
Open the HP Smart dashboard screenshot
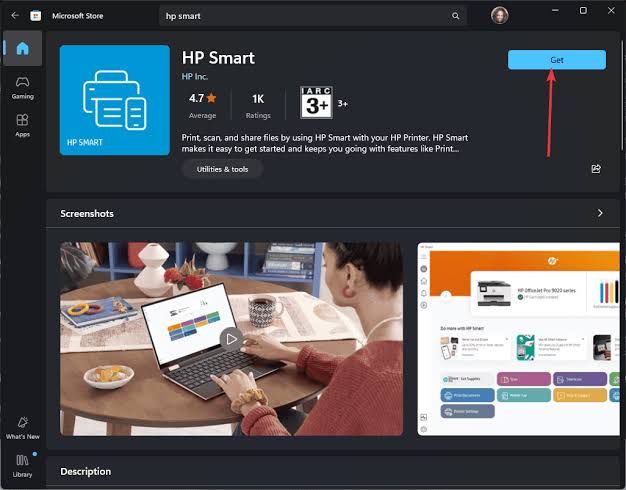tap(519, 339)
